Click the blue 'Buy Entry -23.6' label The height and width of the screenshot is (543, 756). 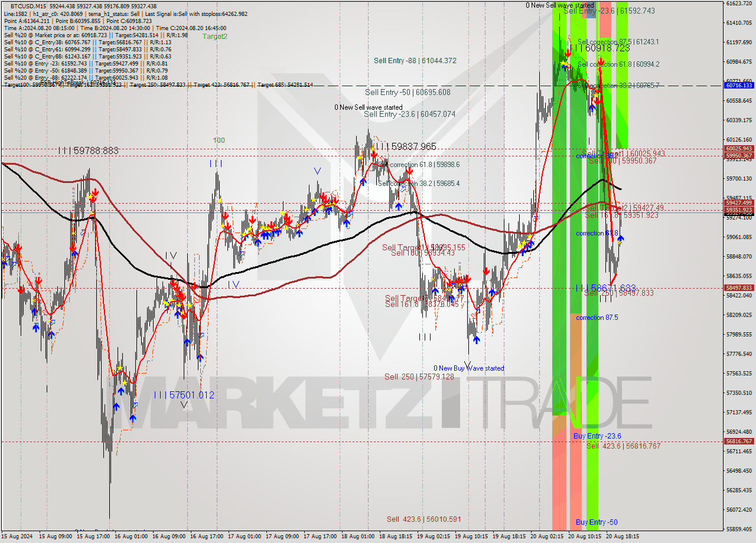point(597,436)
